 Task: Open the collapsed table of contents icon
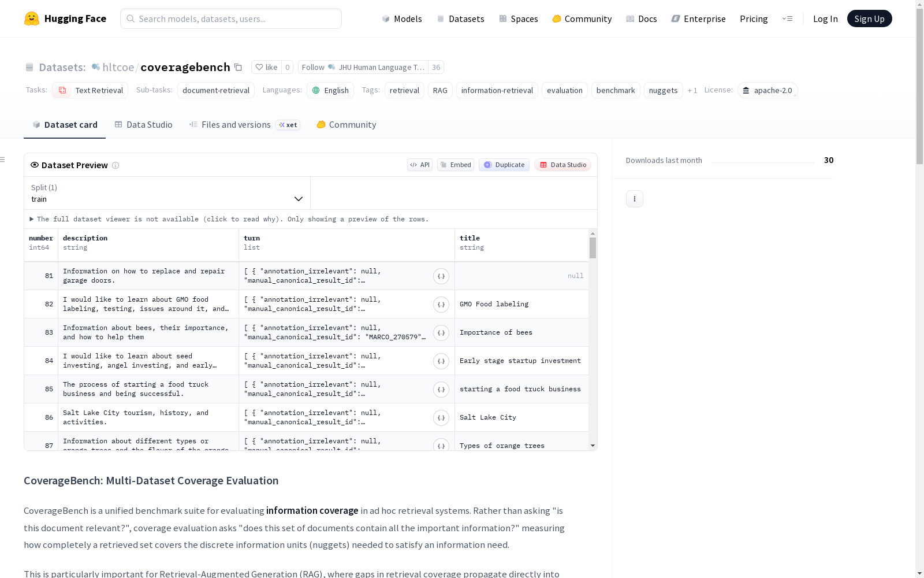(3, 160)
